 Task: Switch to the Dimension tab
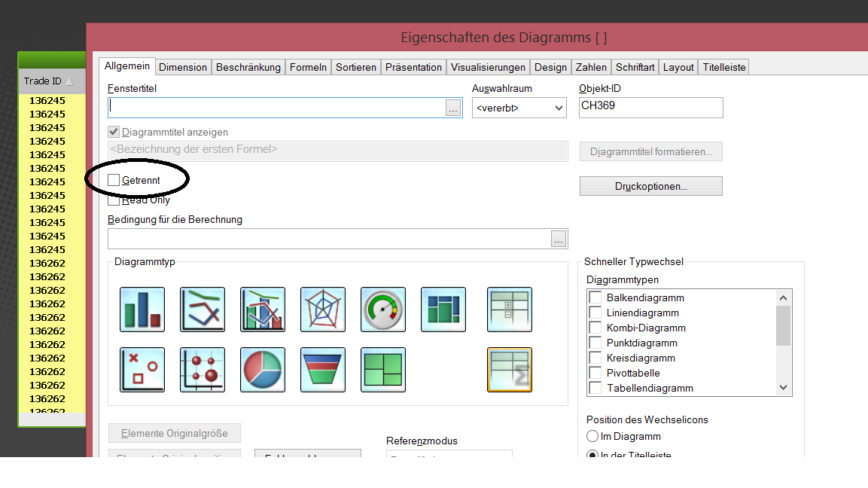(183, 67)
